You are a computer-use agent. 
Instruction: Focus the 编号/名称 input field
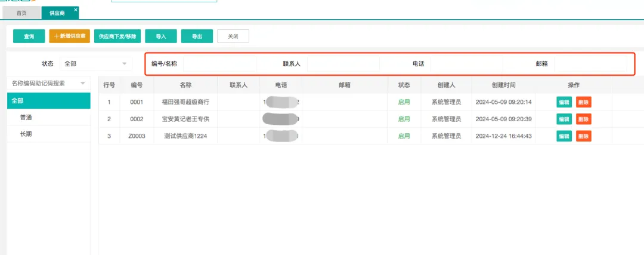click(219, 63)
